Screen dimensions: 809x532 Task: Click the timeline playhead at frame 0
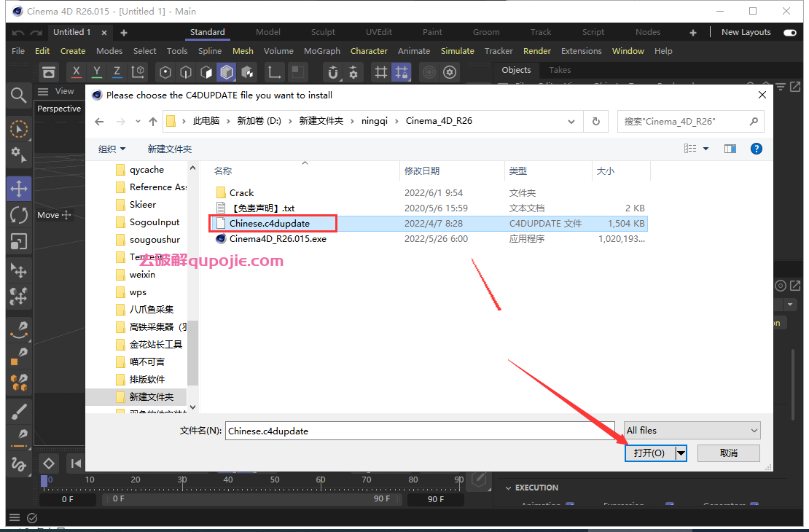click(x=44, y=482)
